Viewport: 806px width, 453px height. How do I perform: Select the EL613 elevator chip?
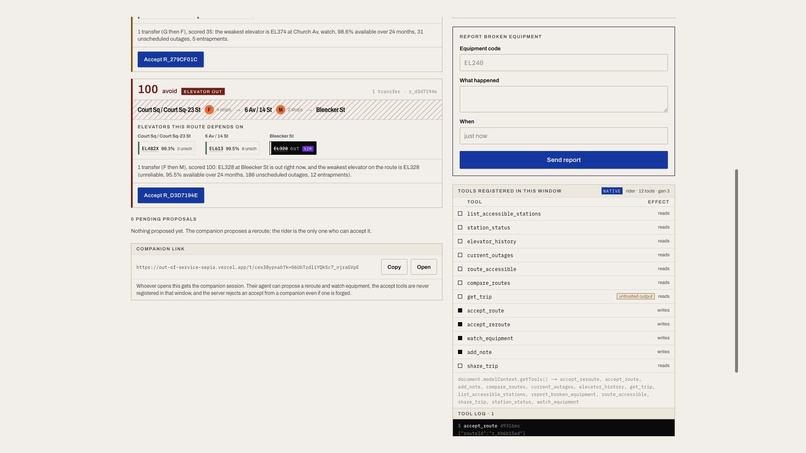click(x=232, y=149)
